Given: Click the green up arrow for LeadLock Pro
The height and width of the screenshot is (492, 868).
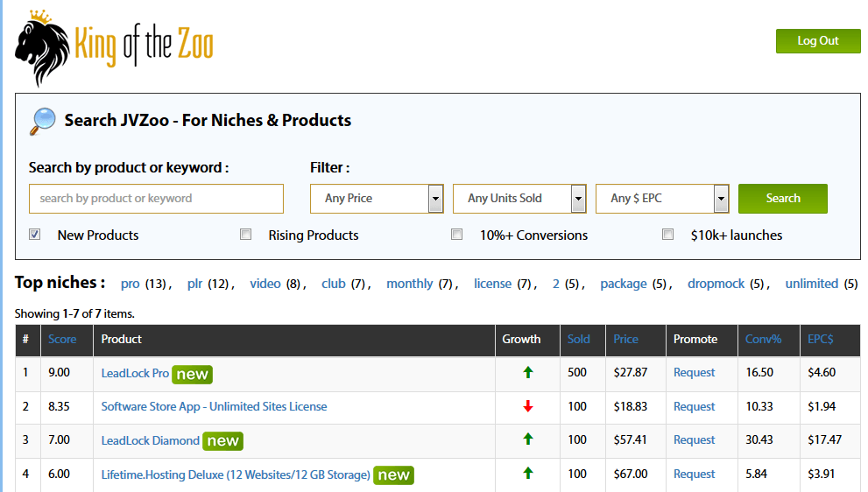Looking at the screenshot, I should [x=528, y=372].
